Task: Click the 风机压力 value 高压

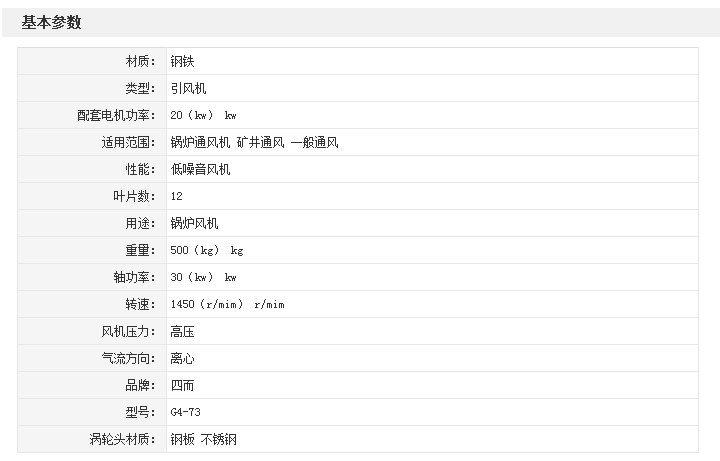Action: click(182, 331)
